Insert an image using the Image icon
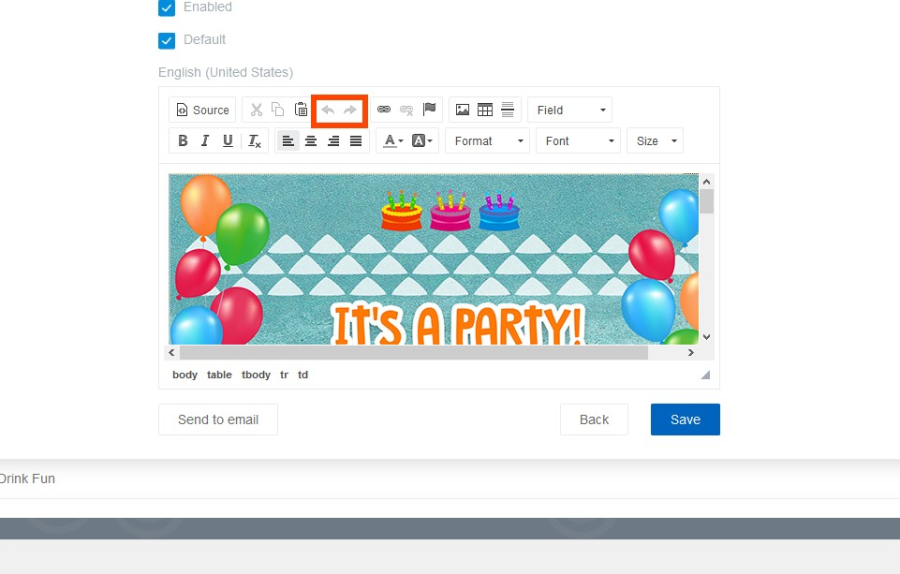 [462, 110]
